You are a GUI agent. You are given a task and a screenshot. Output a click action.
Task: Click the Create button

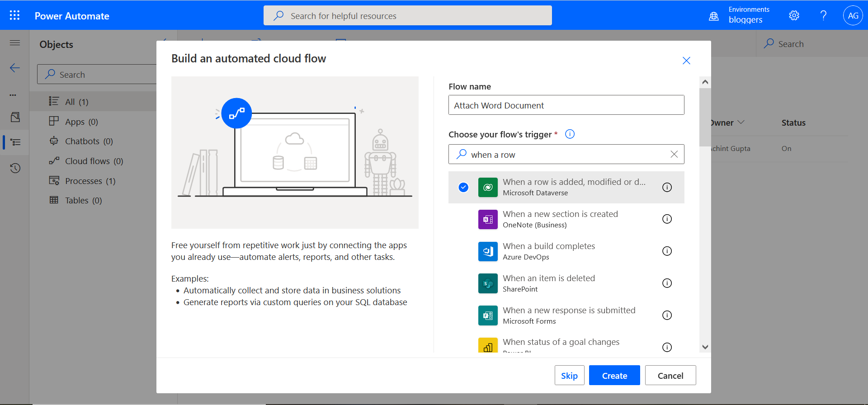(x=614, y=375)
